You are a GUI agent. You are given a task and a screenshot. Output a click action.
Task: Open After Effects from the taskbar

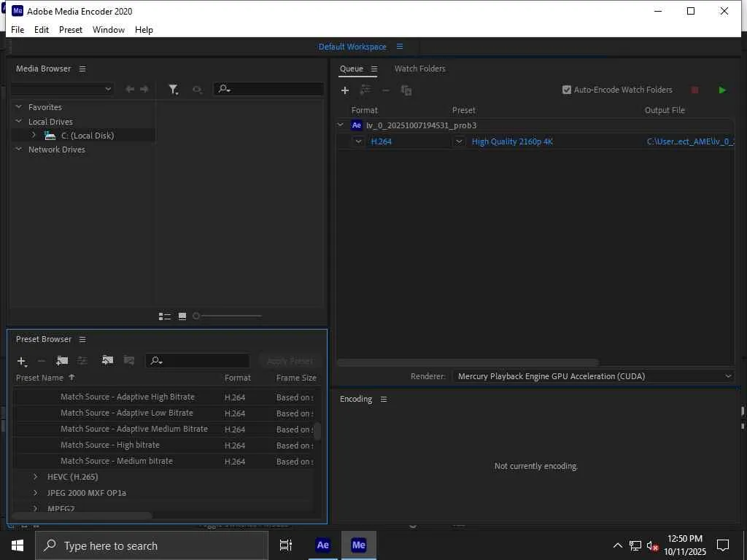(x=322, y=545)
